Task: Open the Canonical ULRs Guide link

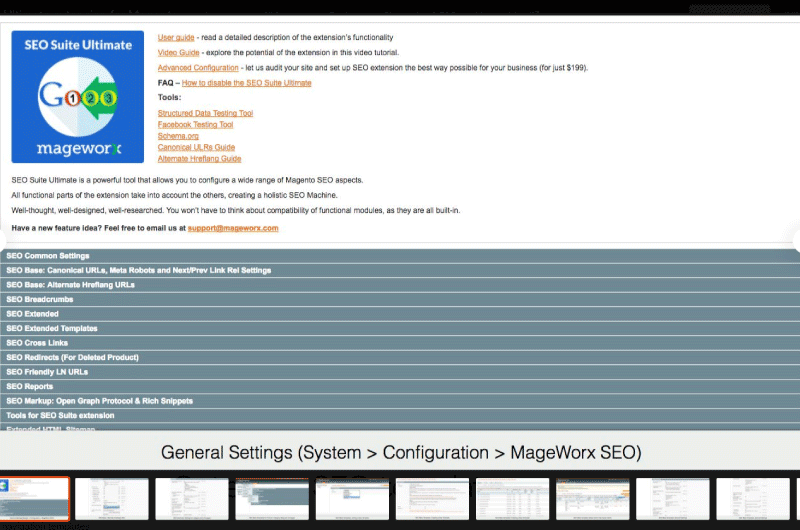Action: [x=196, y=147]
